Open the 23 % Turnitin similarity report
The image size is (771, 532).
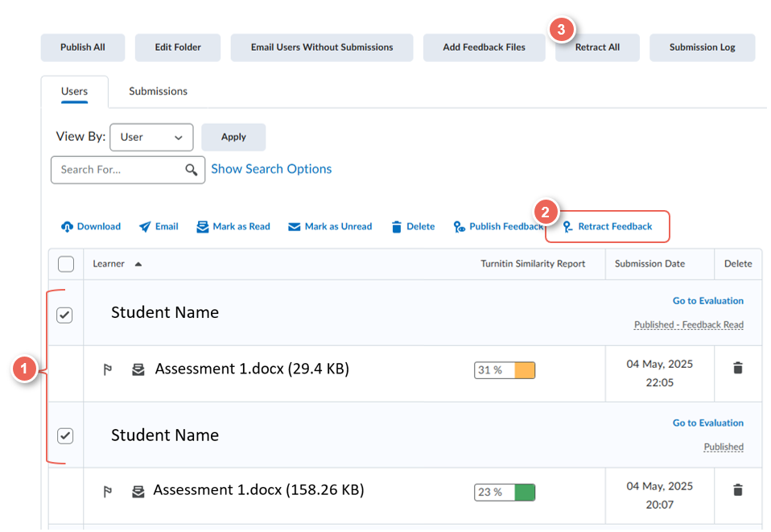tap(505, 493)
